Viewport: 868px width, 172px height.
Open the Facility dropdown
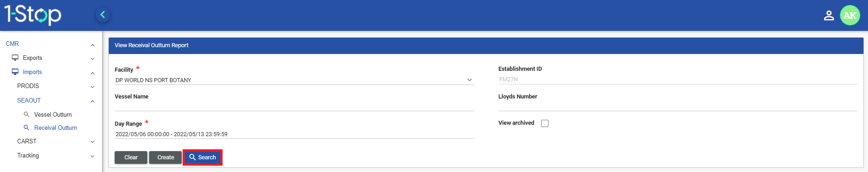294,80
